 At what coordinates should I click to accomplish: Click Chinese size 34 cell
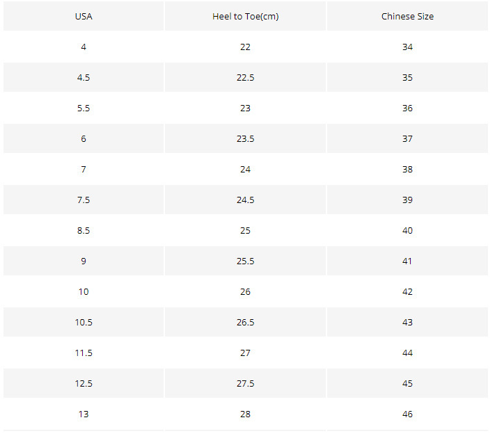click(407, 47)
